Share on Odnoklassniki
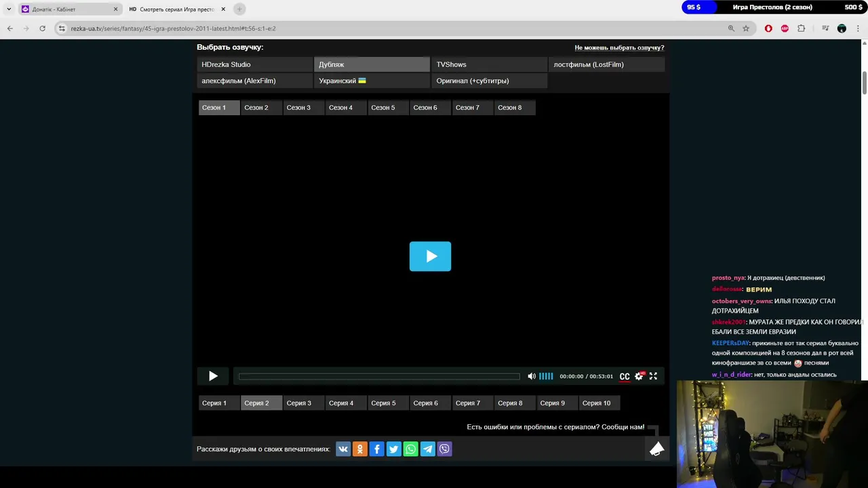The width and height of the screenshot is (868, 488). (x=360, y=449)
